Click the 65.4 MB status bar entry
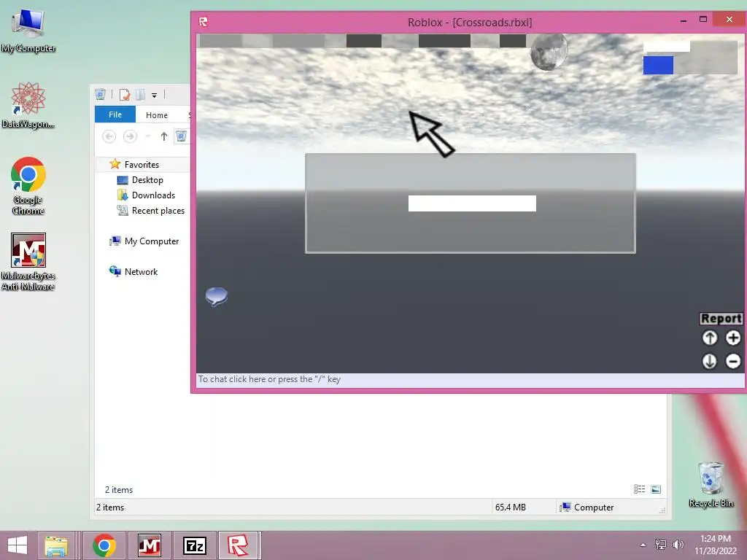Image resolution: width=747 pixels, height=560 pixels. [x=510, y=507]
